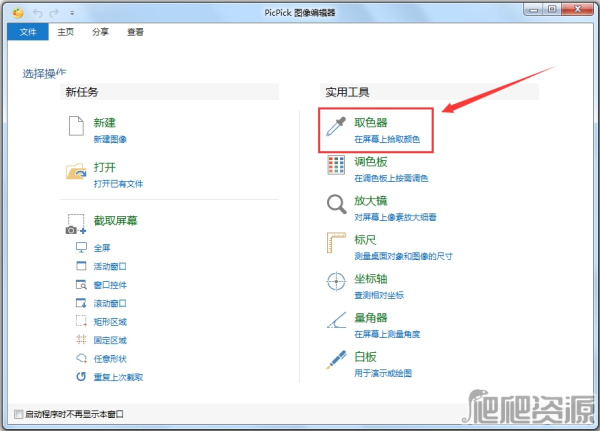Click 新建图像 description text
The height and width of the screenshot is (431, 600).
pyautogui.click(x=110, y=139)
